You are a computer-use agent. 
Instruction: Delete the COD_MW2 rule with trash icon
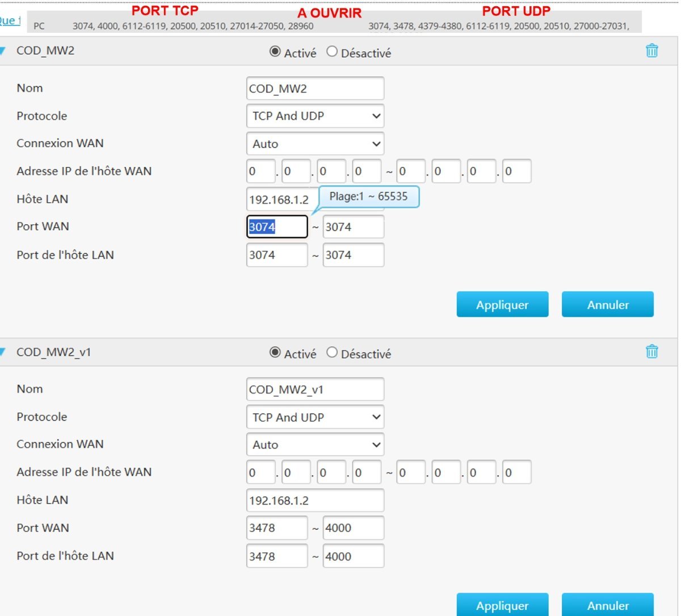point(651,51)
